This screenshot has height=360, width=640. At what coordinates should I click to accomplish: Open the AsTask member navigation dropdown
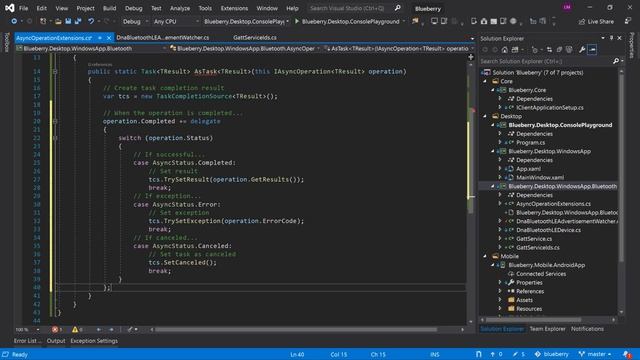click(399, 49)
